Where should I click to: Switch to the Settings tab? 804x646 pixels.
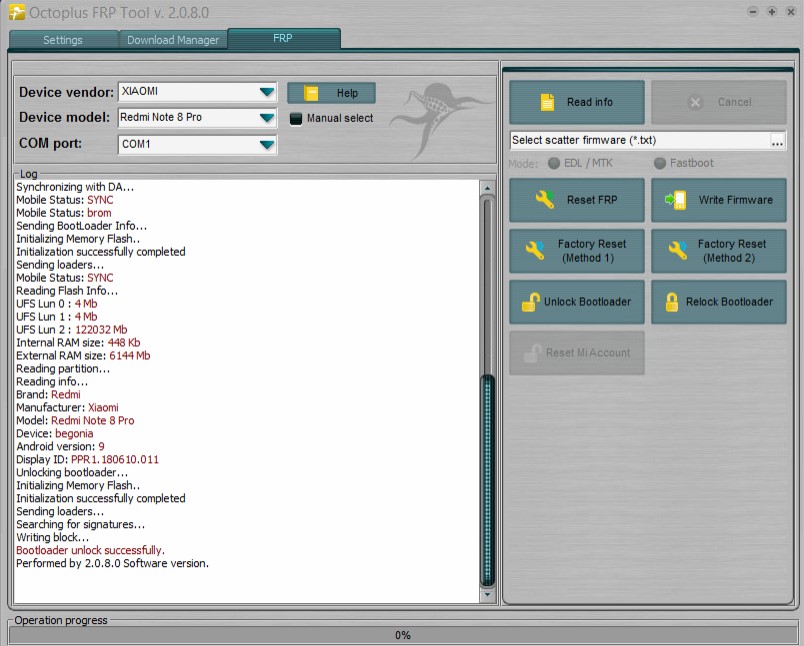(63, 39)
